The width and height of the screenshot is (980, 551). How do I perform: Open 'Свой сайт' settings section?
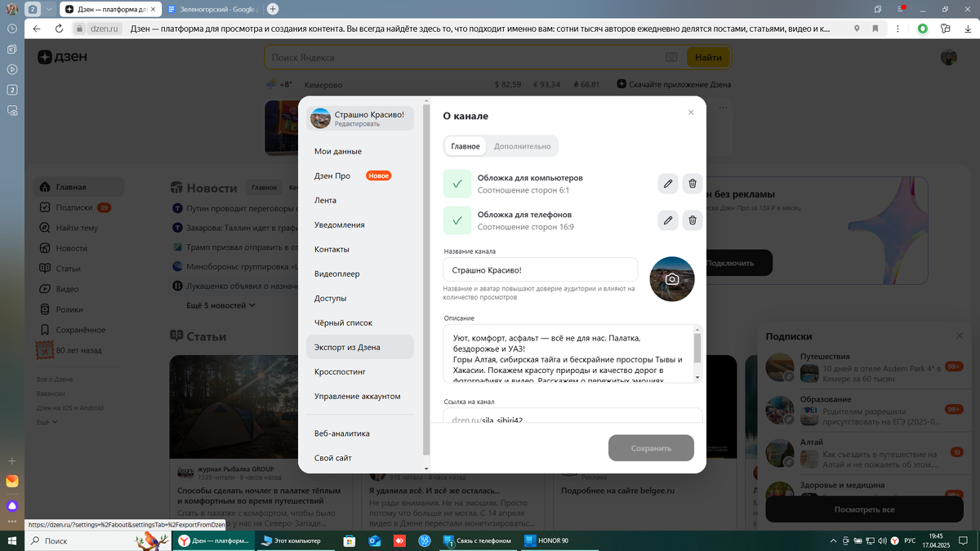point(360,458)
